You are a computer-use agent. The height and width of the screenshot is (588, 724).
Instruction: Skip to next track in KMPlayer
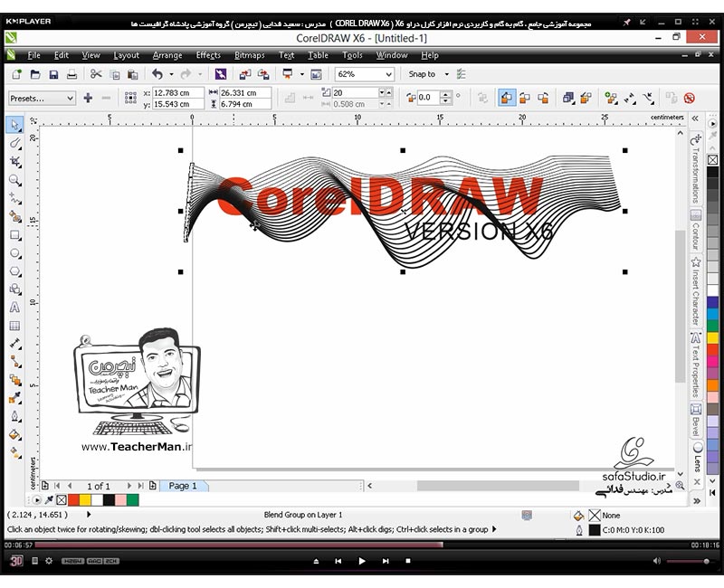(386, 561)
